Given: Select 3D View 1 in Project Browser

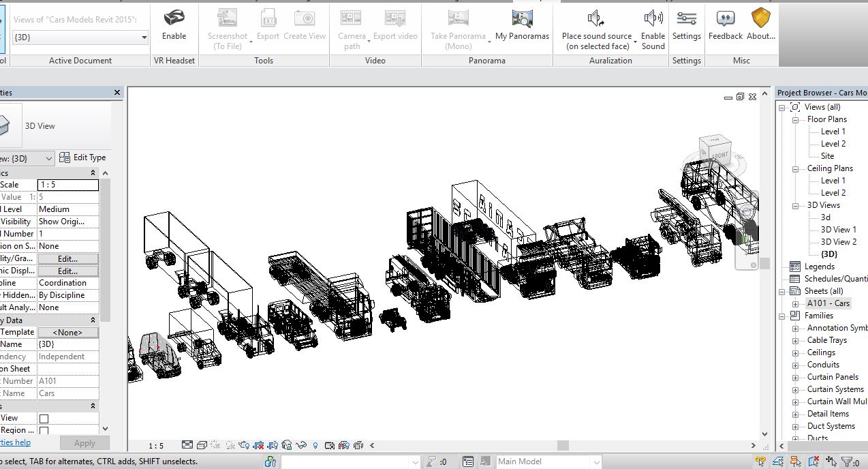Looking at the screenshot, I should (838, 230).
